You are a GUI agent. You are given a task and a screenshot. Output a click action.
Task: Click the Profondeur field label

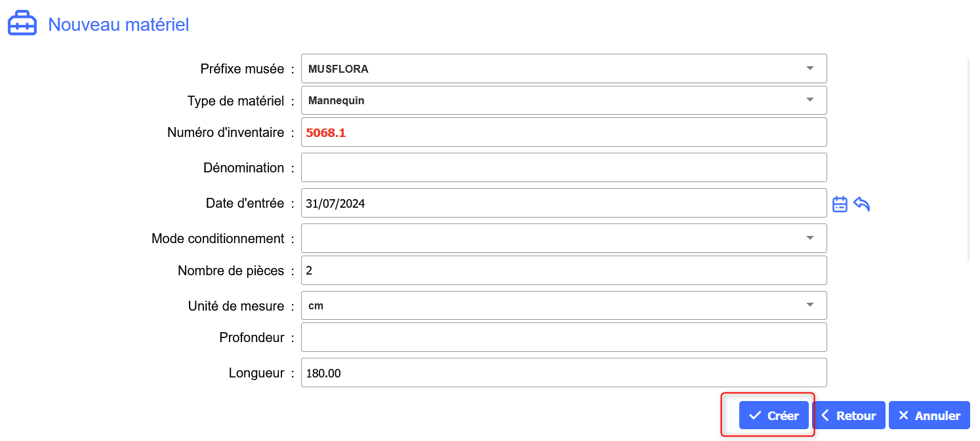click(251, 337)
